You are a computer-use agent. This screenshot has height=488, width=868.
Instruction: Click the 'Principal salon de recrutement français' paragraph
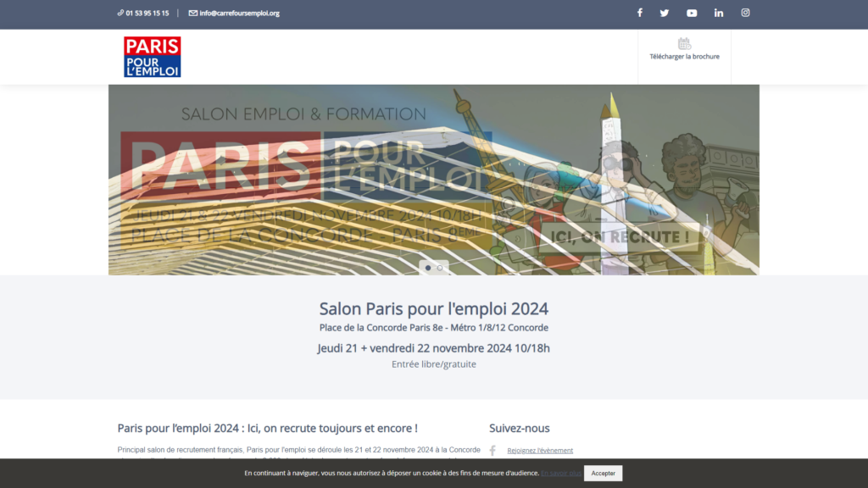pyautogui.click(x=299, y=452)
